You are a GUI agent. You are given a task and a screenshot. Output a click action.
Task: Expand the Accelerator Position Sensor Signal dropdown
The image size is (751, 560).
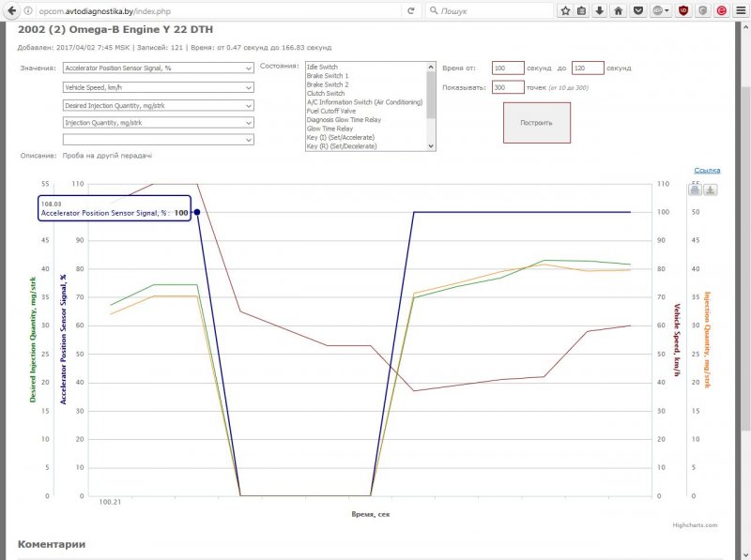click(x=158, y=68)
